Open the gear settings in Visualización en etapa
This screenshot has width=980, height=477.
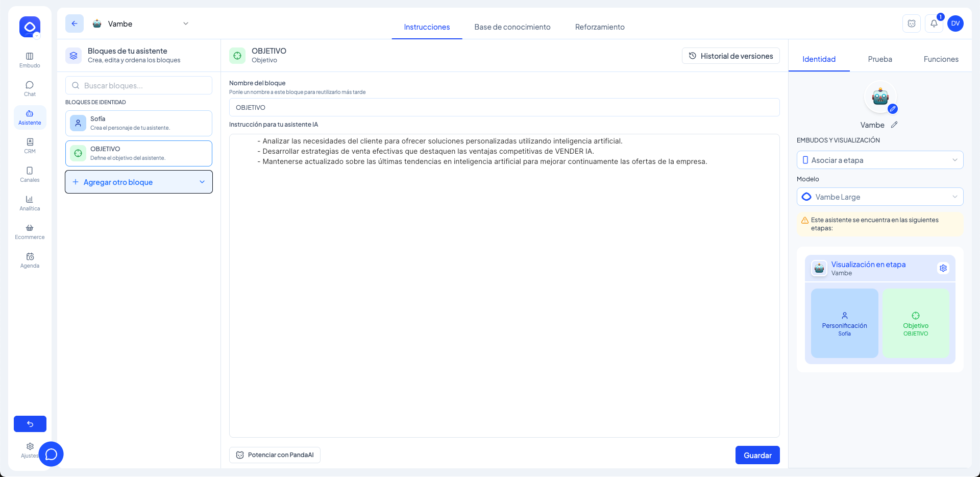click(943, 268)
